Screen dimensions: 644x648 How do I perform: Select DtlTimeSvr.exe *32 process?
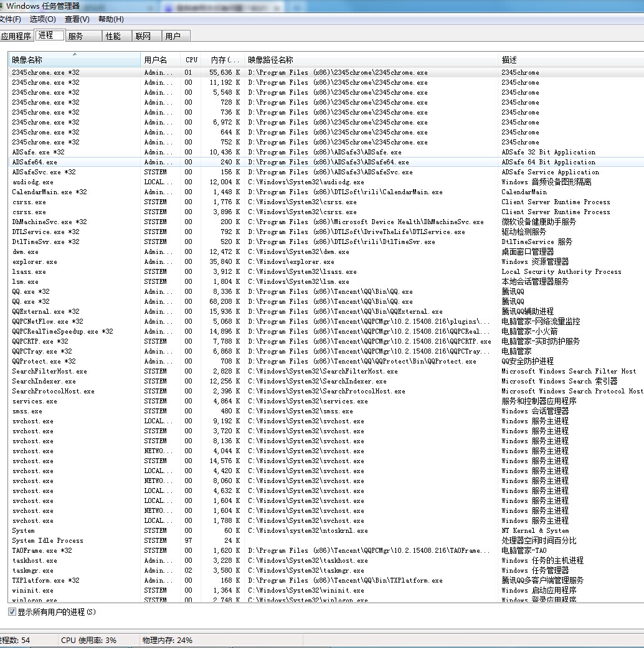[326, 242]
